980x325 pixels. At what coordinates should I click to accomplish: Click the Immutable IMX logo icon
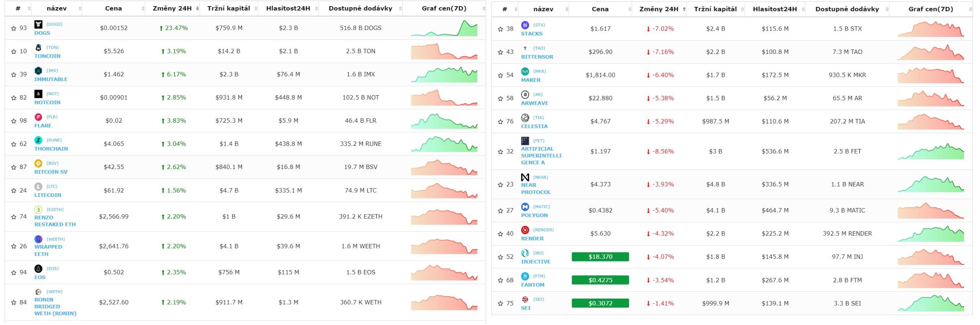38,71
